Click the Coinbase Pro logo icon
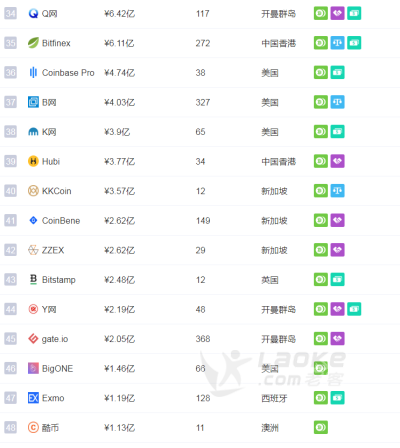The width and height of the screenshot is (400, 448). (x=33, y=72)
